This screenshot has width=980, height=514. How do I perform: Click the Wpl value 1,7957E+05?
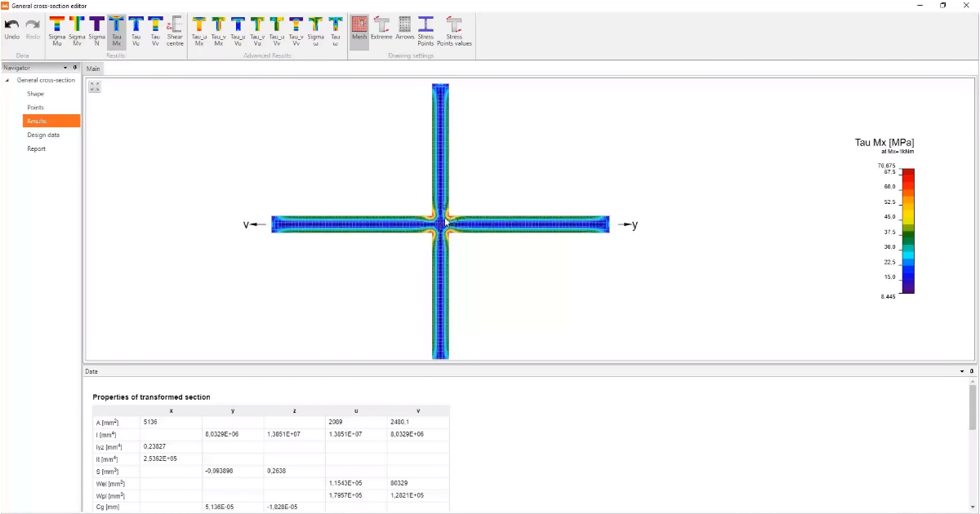[x=356, y=495]
